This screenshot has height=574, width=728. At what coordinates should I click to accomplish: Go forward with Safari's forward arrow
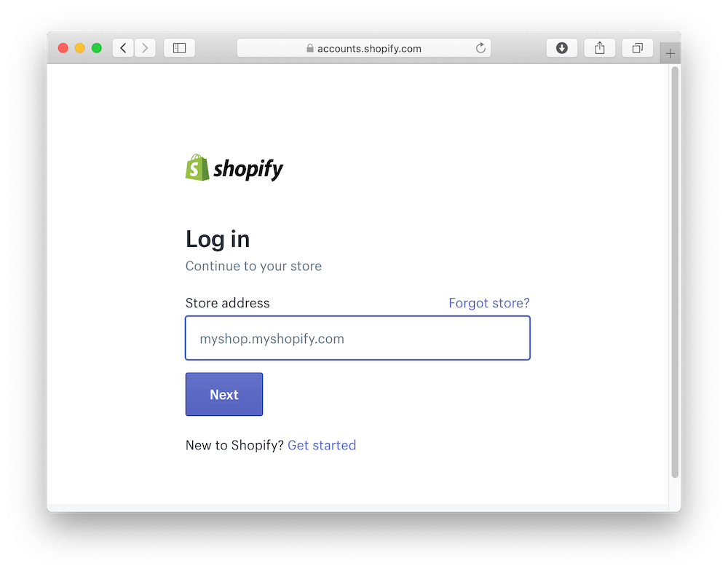point(145,48)
